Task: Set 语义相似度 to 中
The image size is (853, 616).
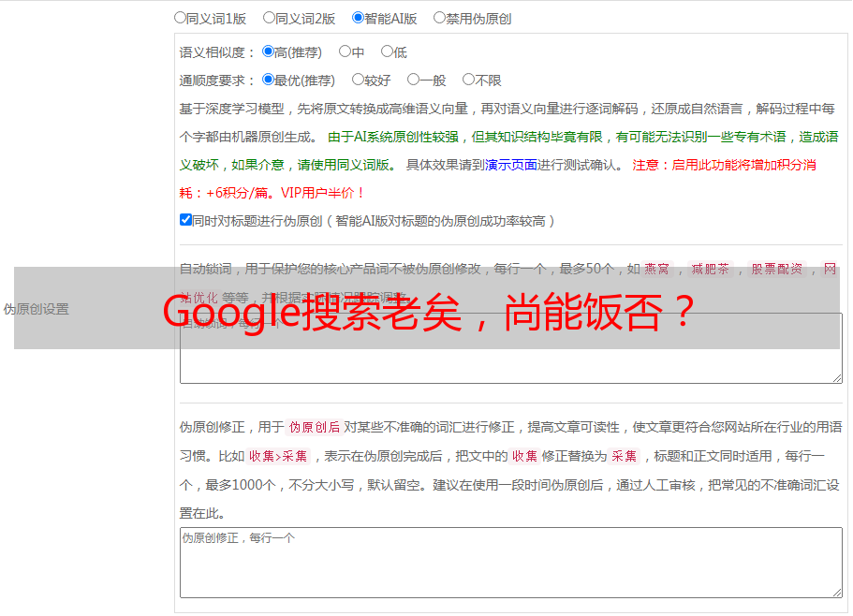Action: pos(345,51)
